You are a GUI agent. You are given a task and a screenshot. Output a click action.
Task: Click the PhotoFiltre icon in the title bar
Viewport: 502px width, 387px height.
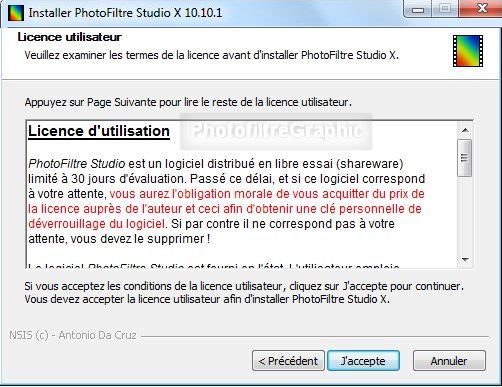point(15,13)
